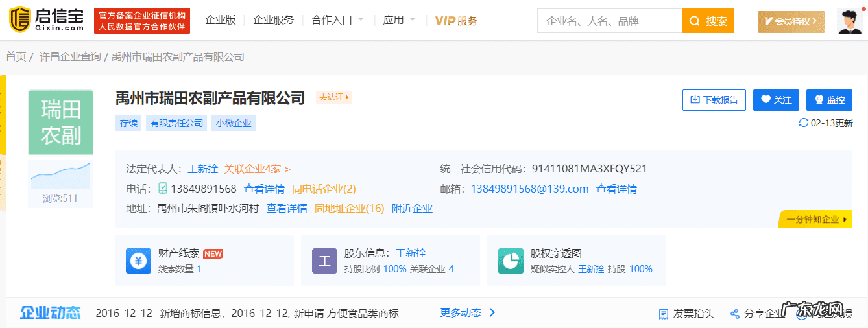This screenshot has width=868, height=328.
Task: Expand the 合作入口 dropdown
Action: (x=337, y=20)
